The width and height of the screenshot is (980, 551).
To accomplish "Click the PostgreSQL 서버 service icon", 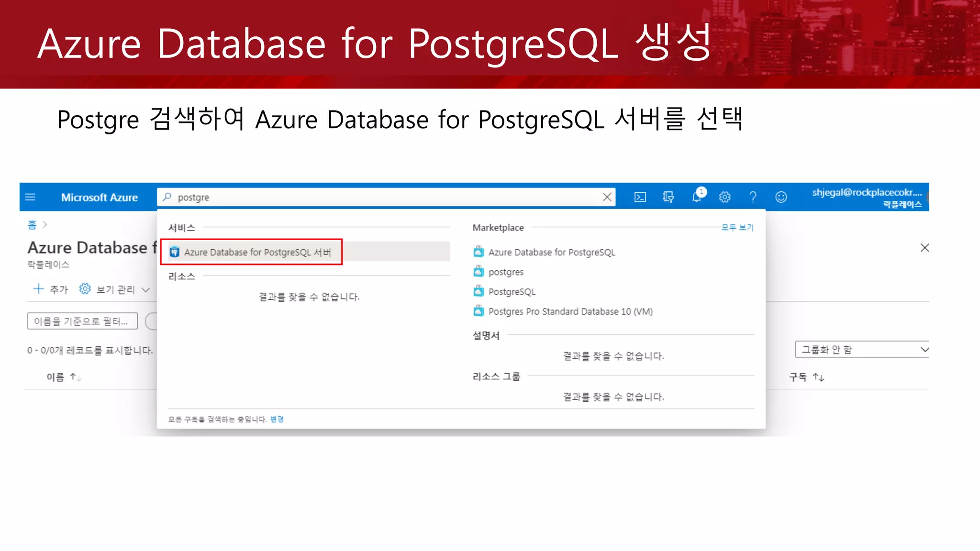I will [174, 252].
